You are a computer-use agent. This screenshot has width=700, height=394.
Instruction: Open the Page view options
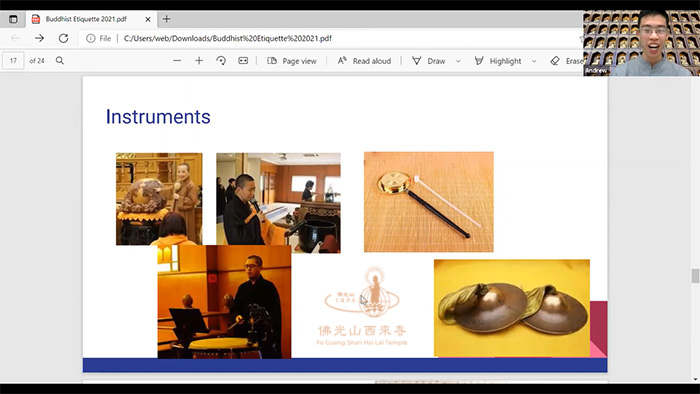tap(292, 61)
